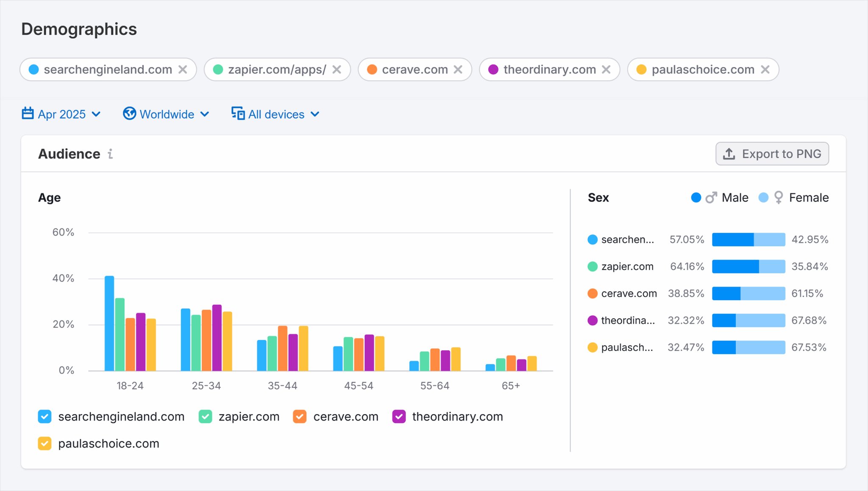Image resolution: width=868 pixels, height=491 pixels.
Task: Click theordinary sex ratio bar
Action: point(748,321)
